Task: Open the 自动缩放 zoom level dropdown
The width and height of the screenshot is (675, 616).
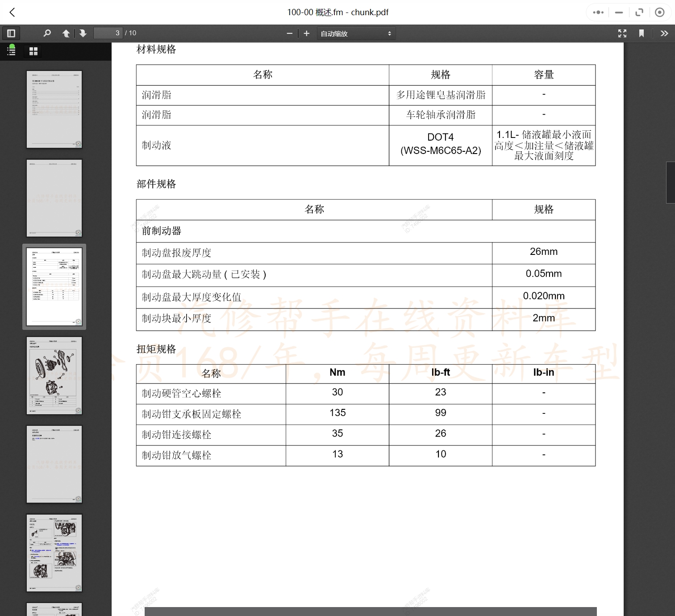Action: pos(356,33)
